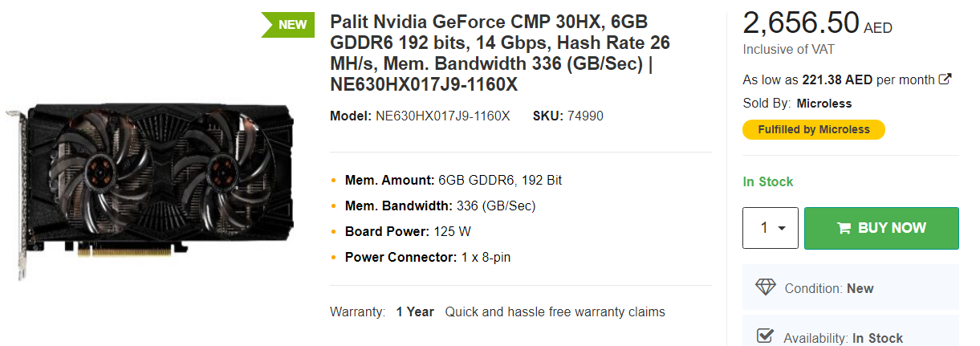Click the yellow Fulfilled by Microless badge

coord(814,129)
